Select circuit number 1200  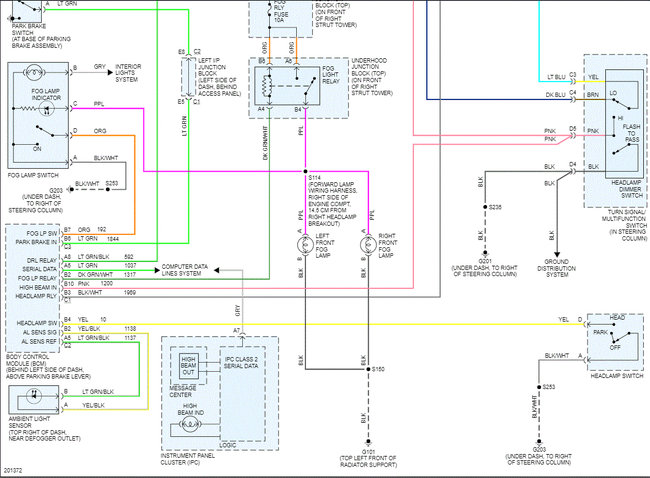click(x=107, y=284)
